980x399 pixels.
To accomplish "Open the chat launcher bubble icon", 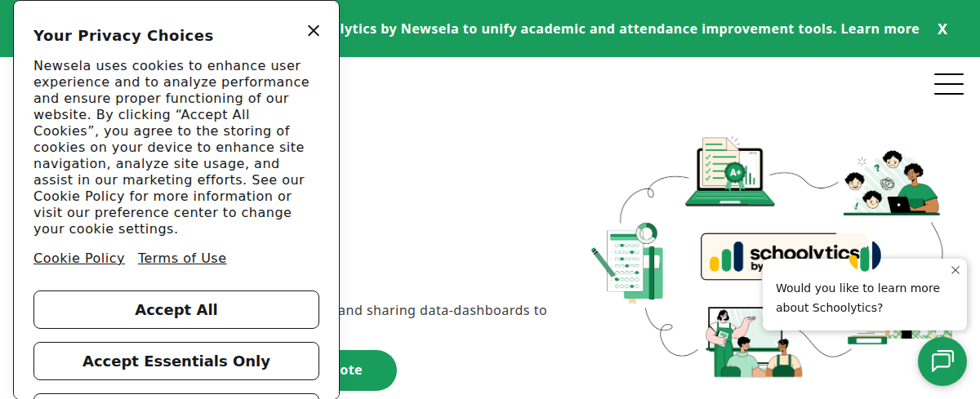I will coord(942,361).
